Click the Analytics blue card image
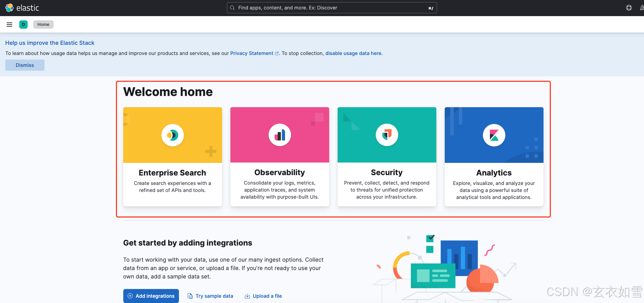 [x=494, y=135]
